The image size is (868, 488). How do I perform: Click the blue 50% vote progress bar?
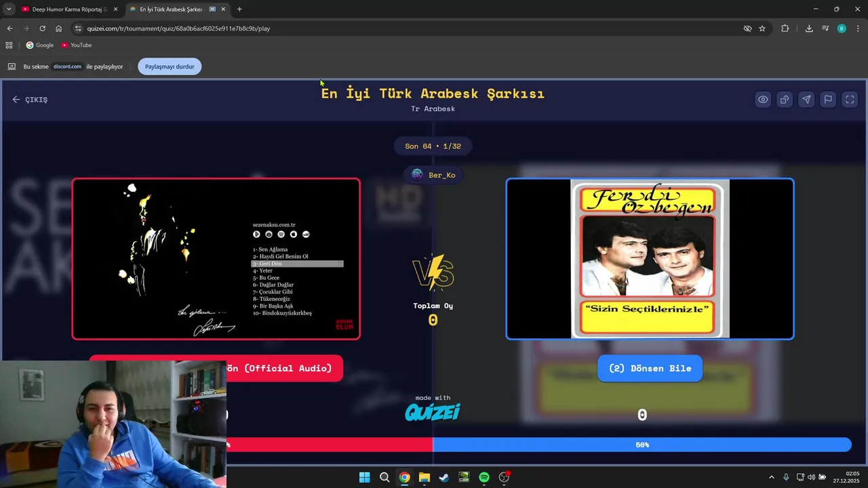point(642,445)
